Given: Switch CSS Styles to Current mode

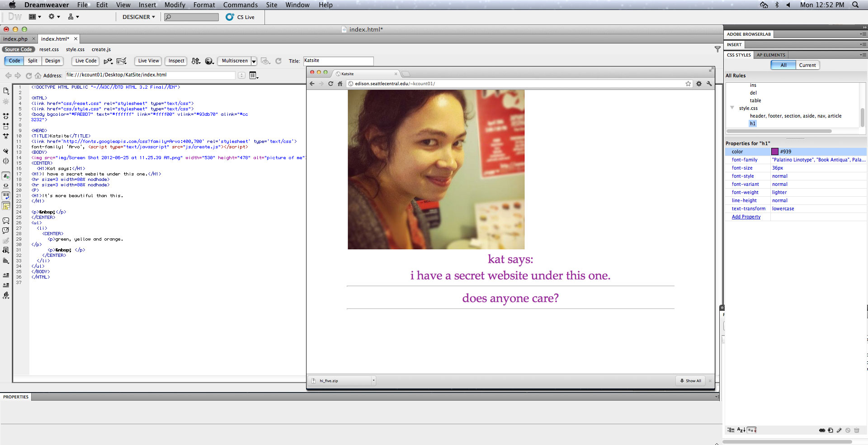Looking at the screenshot, I should [x=807, y=65].
